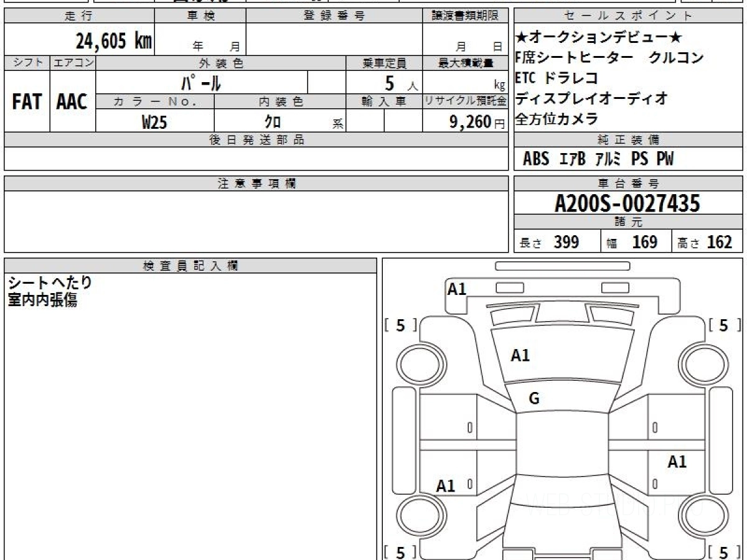
Task: Click the mileage value 24,605 km
Action: [114, 42]
